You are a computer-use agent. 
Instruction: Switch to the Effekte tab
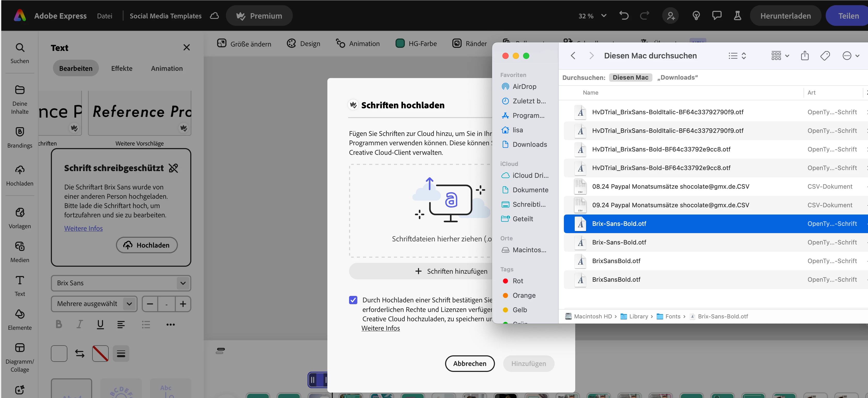click(x=122, y=68)
